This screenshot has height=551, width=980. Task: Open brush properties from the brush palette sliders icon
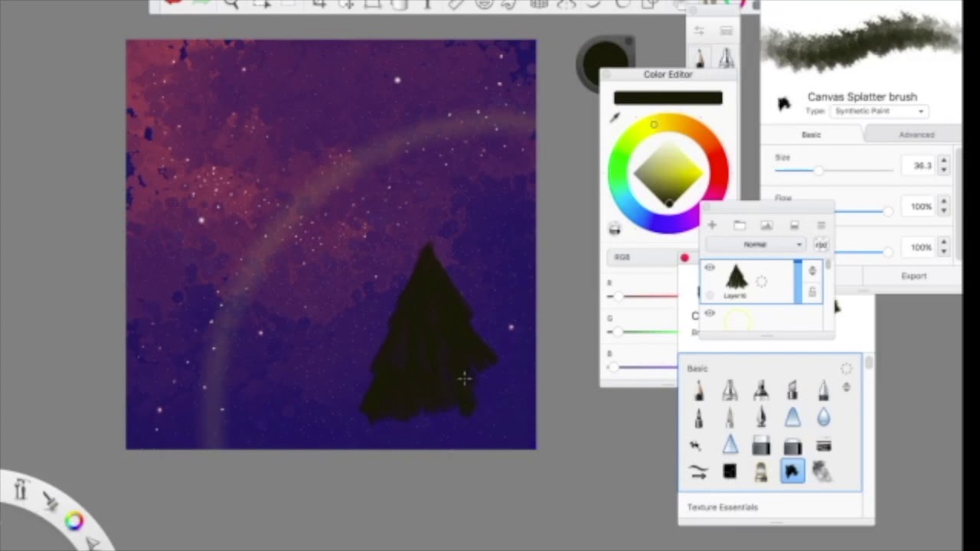(x=698, y=31)
